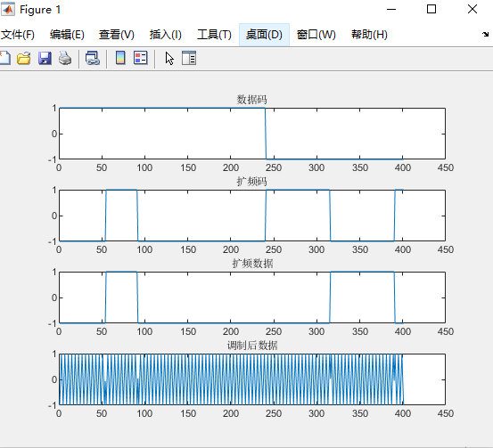Open file using the folder icon
The image size is (493, 448).
click(24, 59)
